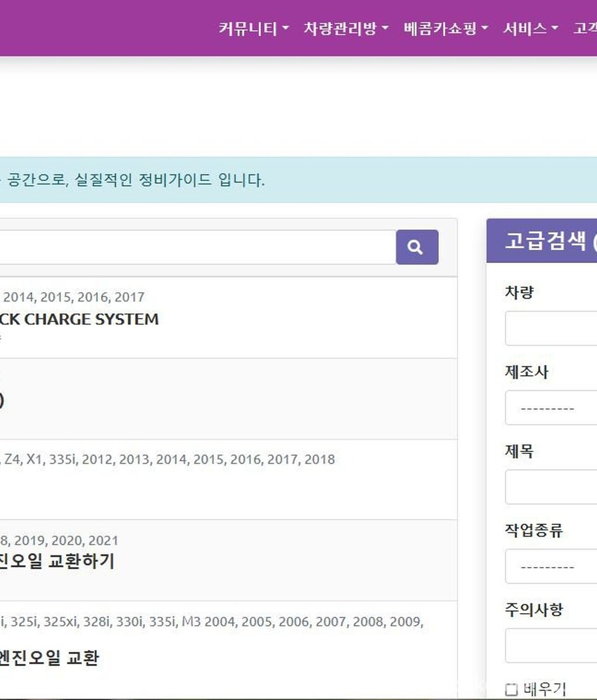Expand the 서비스 dropdown menu
The width and height of the screenshot is (597, 700).
pyautogui.click(x=530, y=29)
